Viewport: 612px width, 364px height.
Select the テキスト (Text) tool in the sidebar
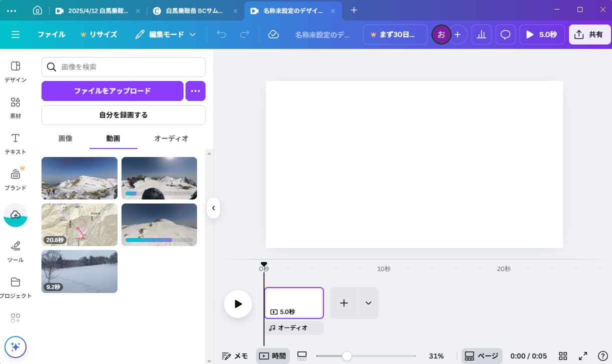[15, 143]
